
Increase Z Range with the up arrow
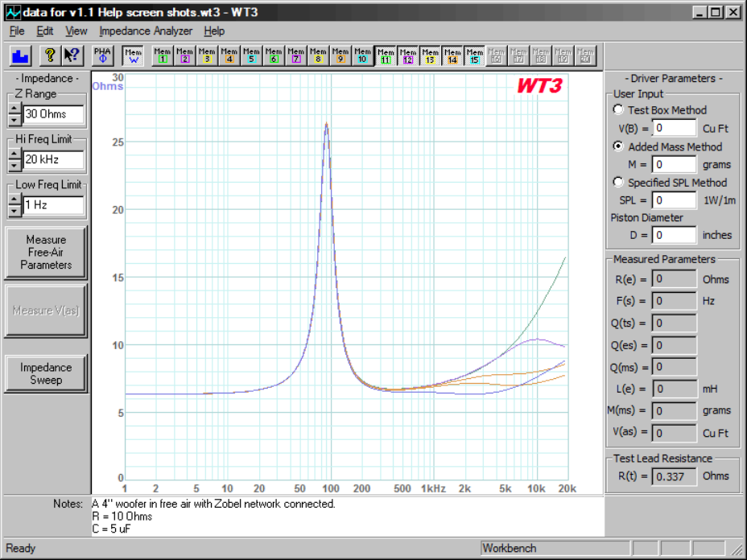14,109
